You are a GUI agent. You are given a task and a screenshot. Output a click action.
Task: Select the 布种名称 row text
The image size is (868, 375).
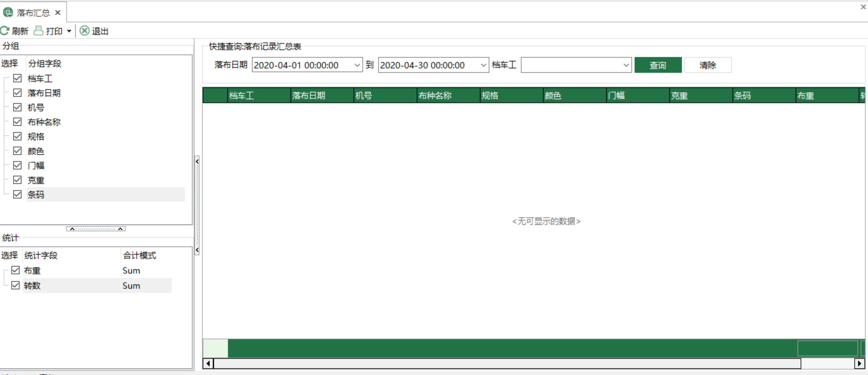(44, 122)
